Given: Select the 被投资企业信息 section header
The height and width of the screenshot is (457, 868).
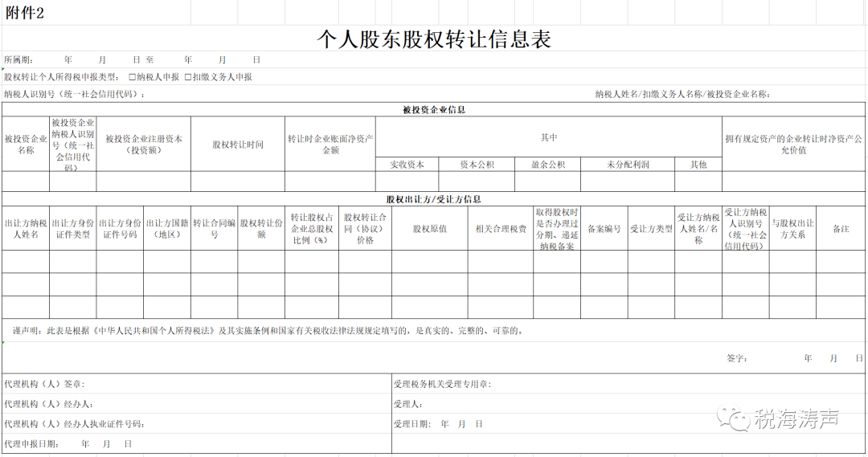Looking at the screenshot, I should [434, 109].
